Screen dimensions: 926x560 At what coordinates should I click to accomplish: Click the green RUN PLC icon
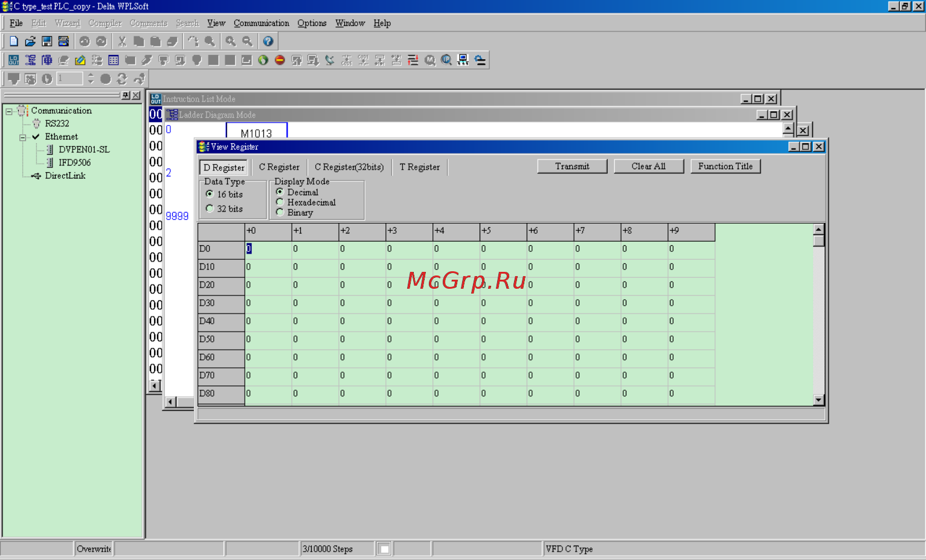pos(263,60)
